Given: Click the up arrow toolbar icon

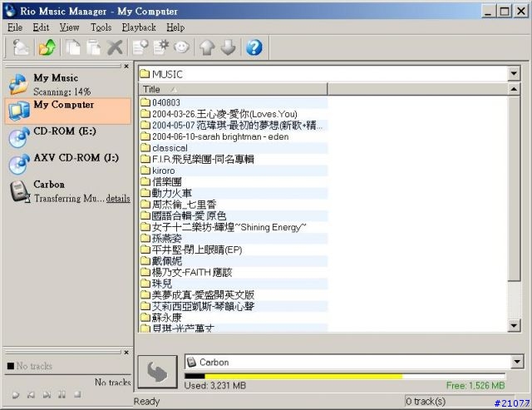Looking at the screenshot, I should click(x=207, y=47).
